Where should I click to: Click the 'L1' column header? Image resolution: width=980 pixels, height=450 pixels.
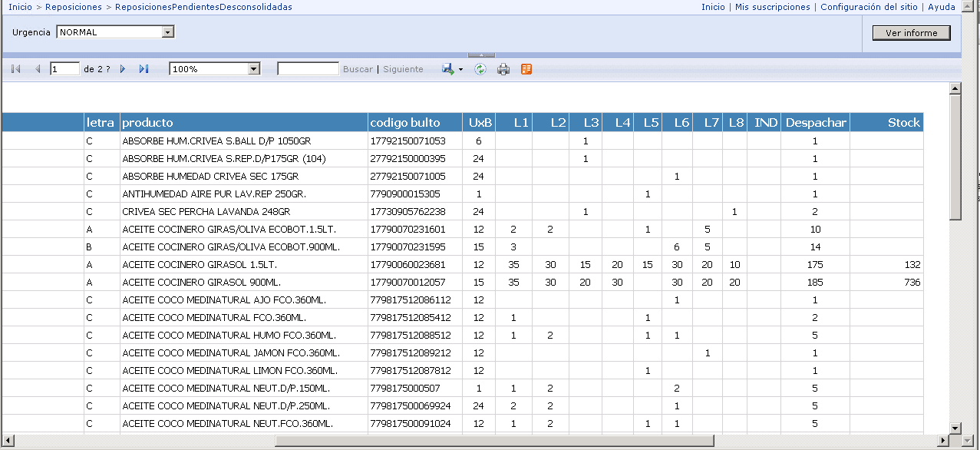pos(513,123)
